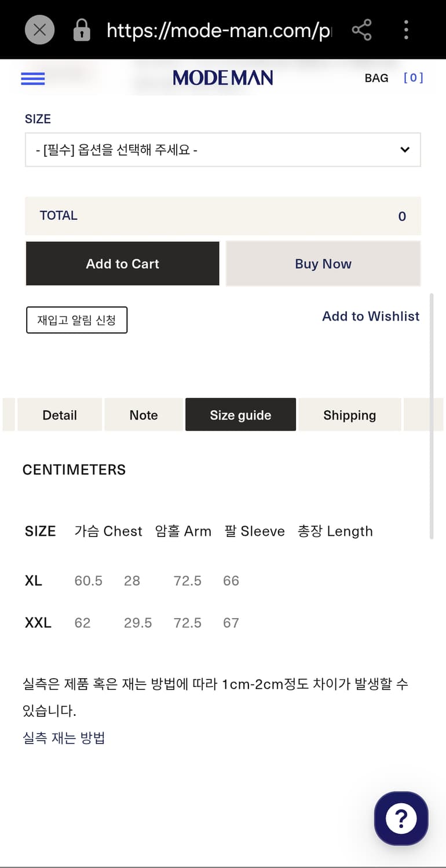This screenshot has width=446, height=868.
Task: Tap the share icon
Action: pos(361,30)
